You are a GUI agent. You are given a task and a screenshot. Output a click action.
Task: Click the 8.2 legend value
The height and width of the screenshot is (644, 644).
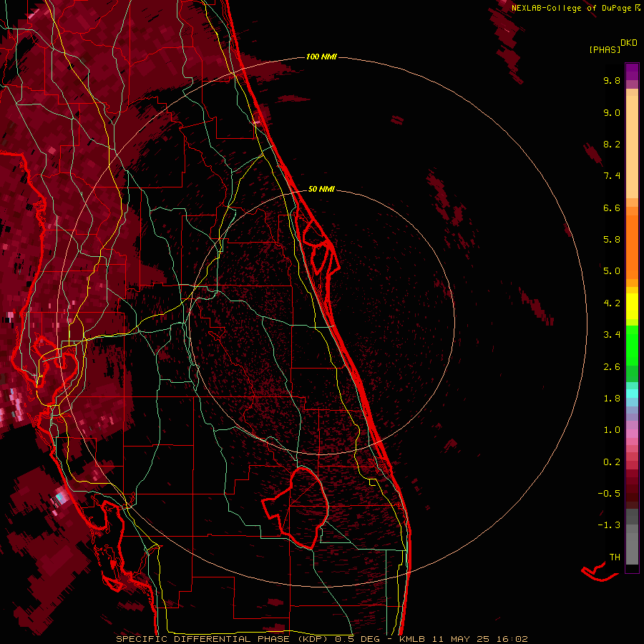[612, 145]
